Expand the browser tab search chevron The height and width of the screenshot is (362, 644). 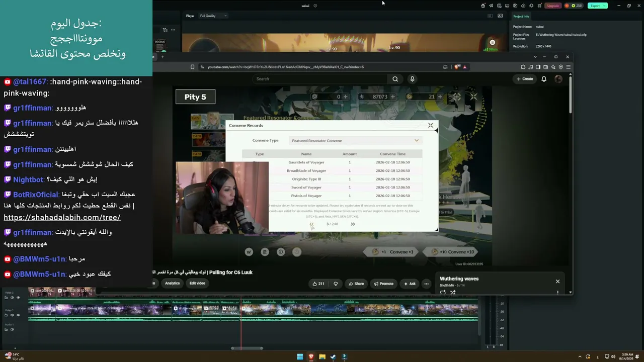(535, 57)
